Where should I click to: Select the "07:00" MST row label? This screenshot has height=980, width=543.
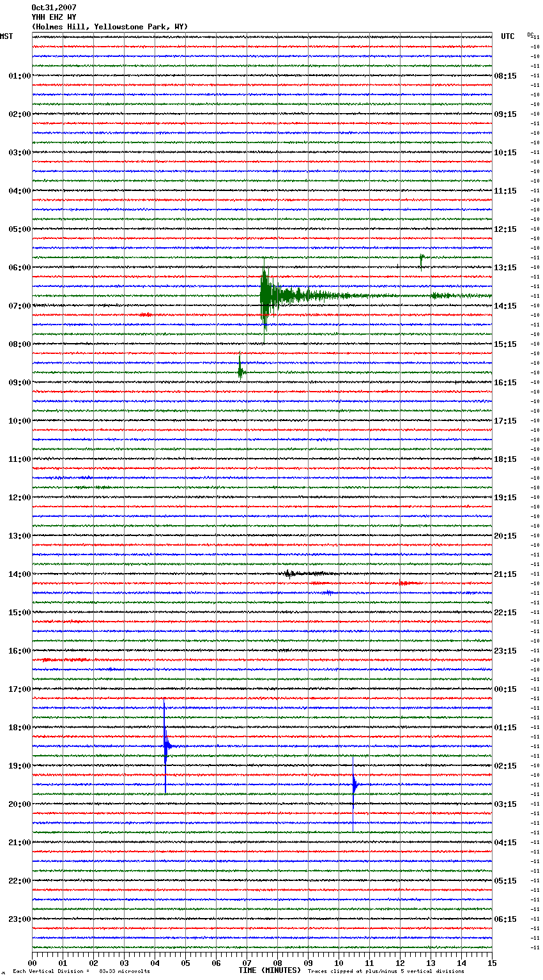(20, 306)
